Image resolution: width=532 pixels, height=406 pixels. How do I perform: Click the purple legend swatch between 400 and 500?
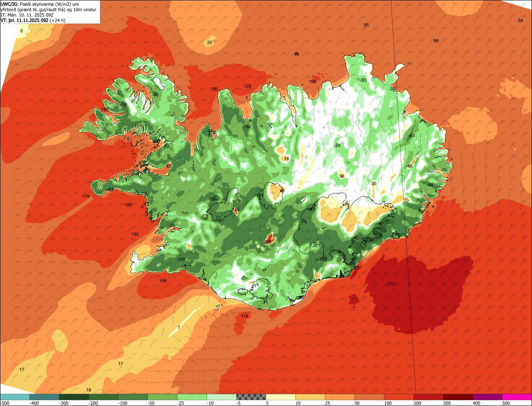click(x=488, y=397)
